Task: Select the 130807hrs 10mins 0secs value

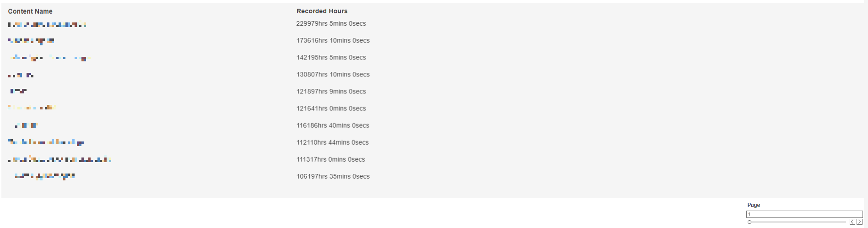Action: (x=333, y=74)
